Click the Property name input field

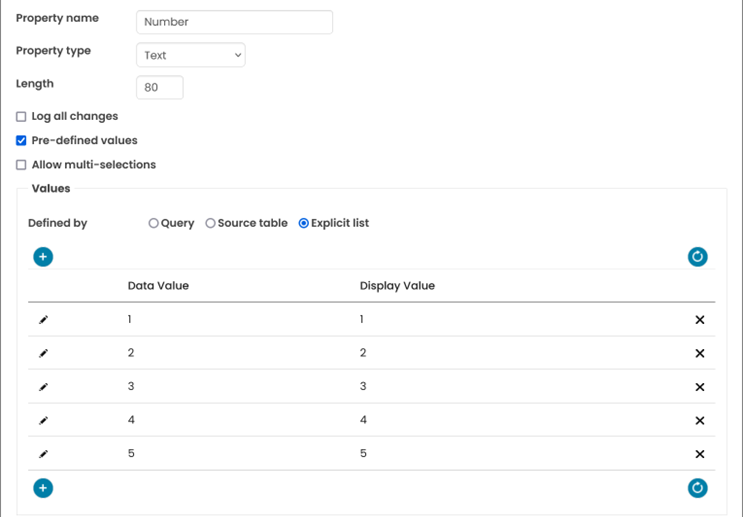point(235,22)
